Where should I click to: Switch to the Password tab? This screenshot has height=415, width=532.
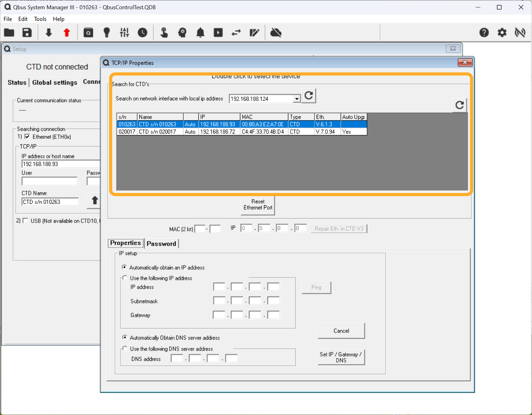pos(161,244)
